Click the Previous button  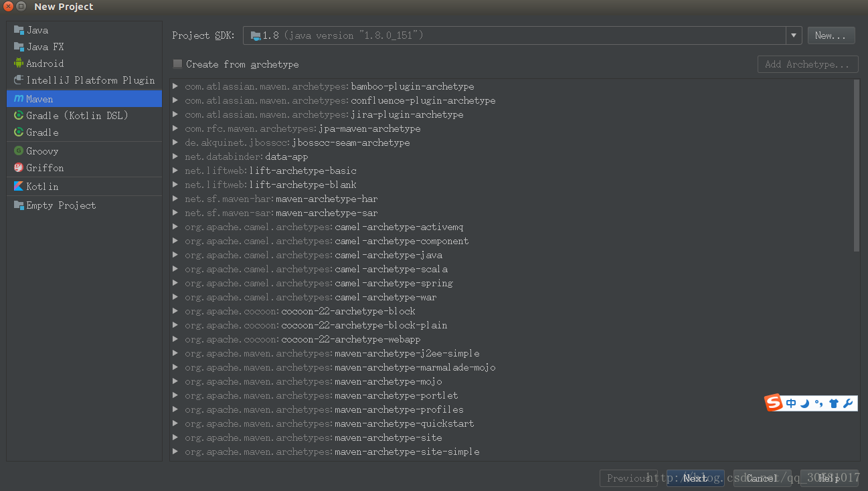(x=628, y=478)
